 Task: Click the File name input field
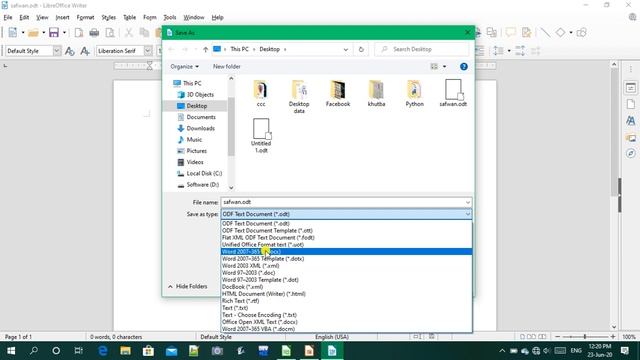pyautogui.click(x=342, y=202)
